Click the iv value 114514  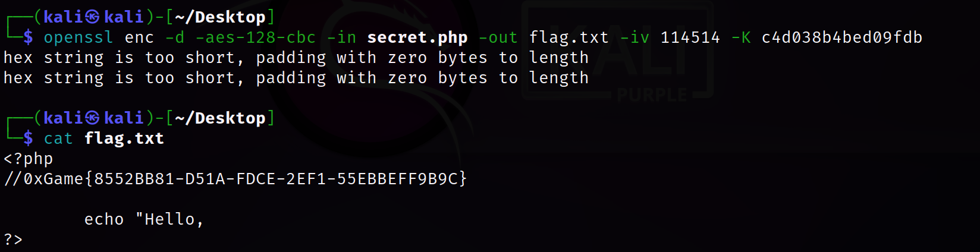click(690, 38)
